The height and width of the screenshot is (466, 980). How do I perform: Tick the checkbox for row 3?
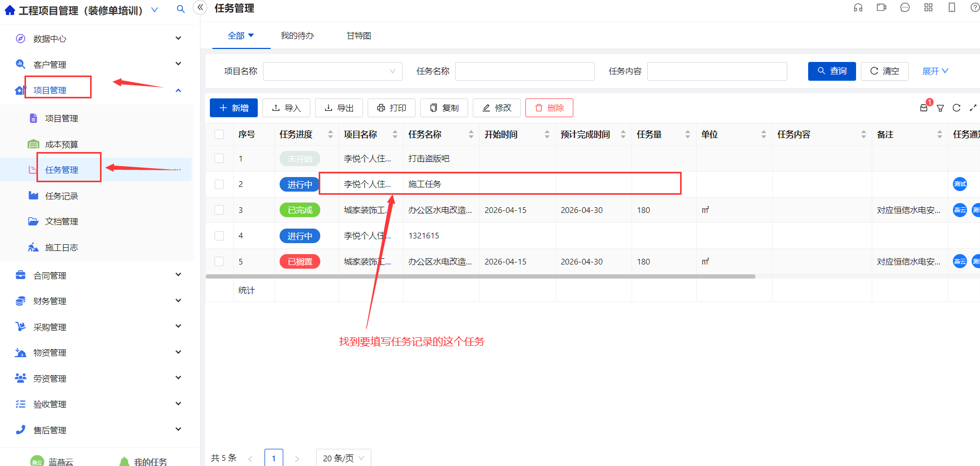pos(219,210)
